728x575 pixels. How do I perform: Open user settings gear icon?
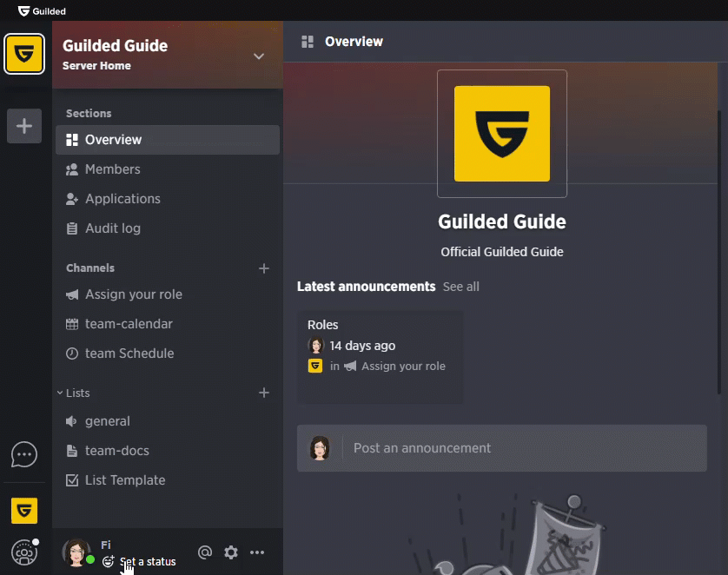pos(231,552)
